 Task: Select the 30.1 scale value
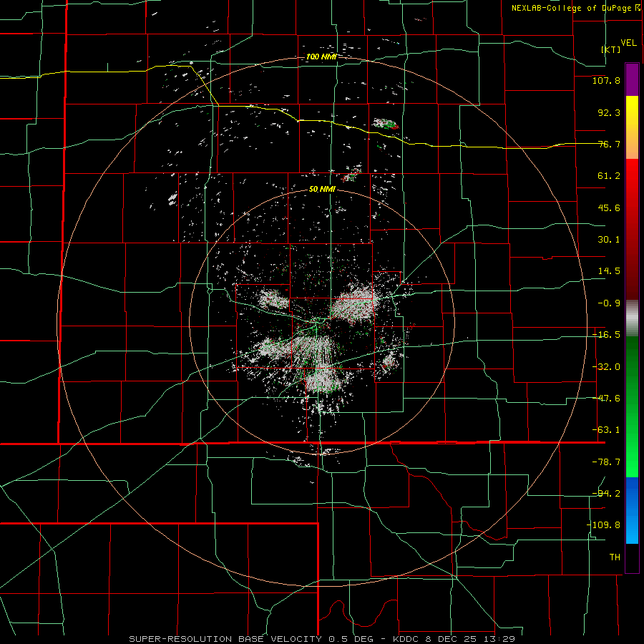609,240
